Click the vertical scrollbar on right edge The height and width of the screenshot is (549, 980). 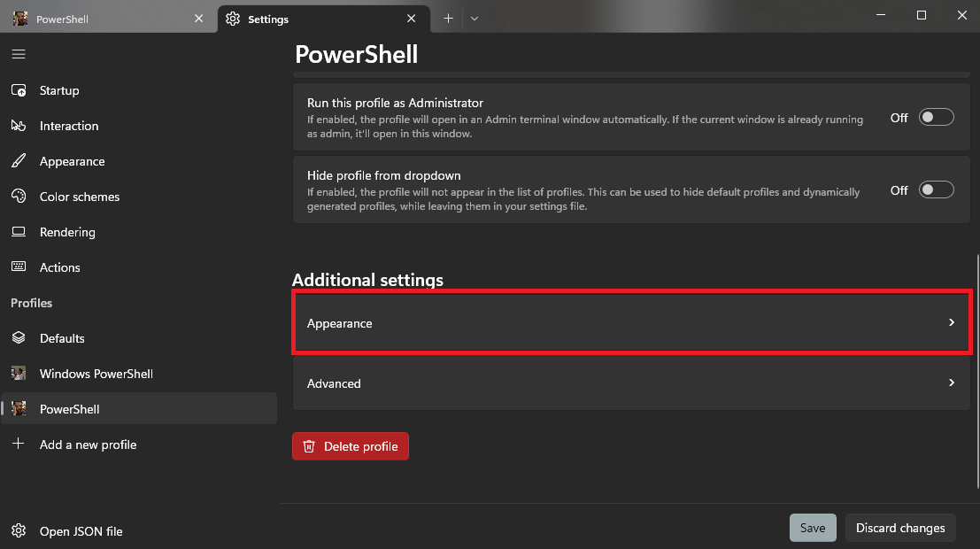[x=976, y=371]
